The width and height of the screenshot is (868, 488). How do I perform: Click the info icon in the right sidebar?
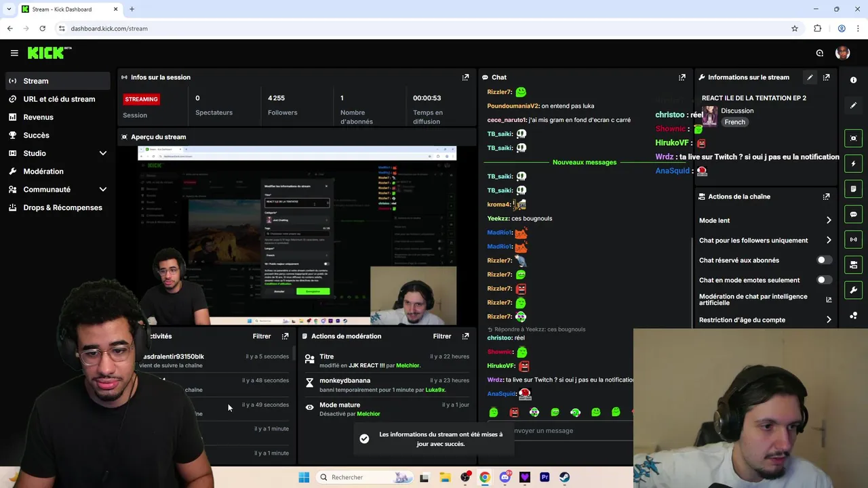[x=853, y=80]
